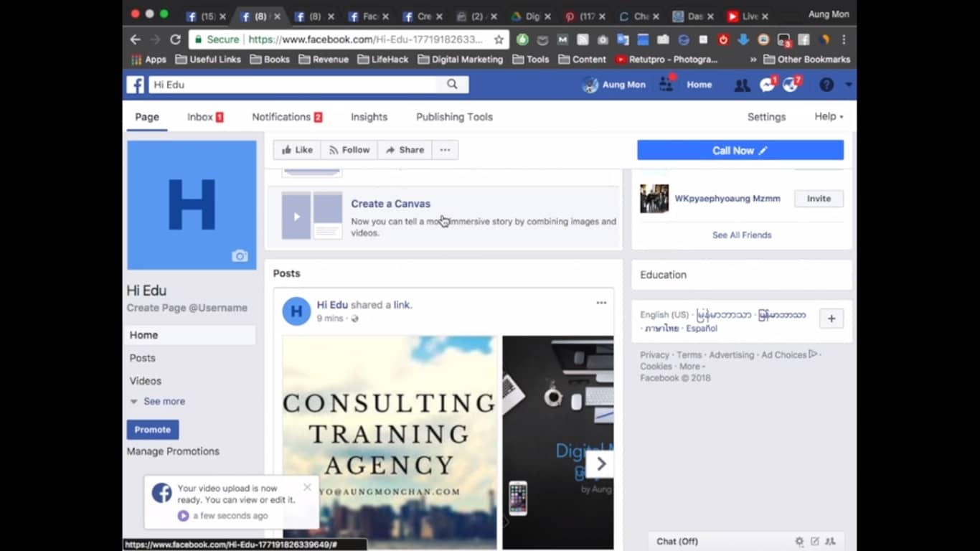This screenshot has height=551, width=980.
Task: Open the Publishing Tools tab
Action: [454, 117]
